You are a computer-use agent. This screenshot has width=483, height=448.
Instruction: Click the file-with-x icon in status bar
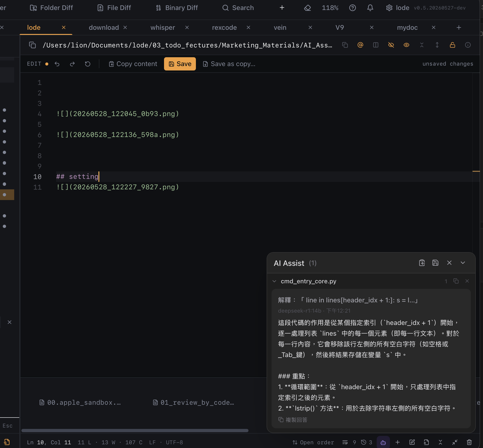(x=426, y=442)
